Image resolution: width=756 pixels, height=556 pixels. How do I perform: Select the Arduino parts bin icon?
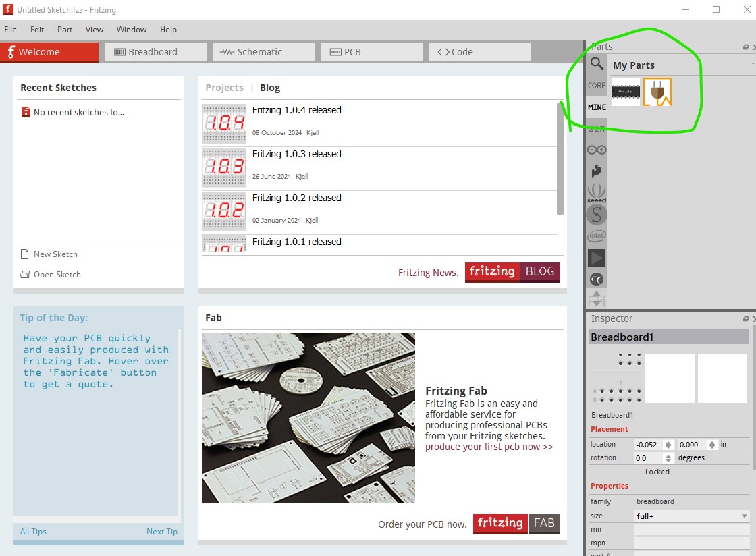coord(597,150)
